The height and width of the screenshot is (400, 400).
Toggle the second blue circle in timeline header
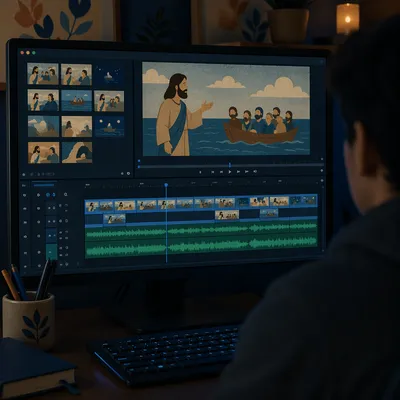(53, 195)
